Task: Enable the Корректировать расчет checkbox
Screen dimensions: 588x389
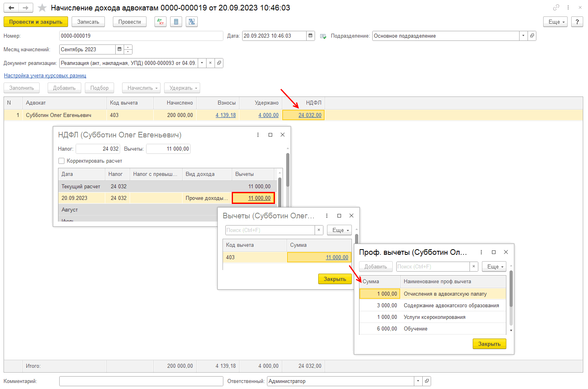Action: pyautogui.click(x=62, y=161)
